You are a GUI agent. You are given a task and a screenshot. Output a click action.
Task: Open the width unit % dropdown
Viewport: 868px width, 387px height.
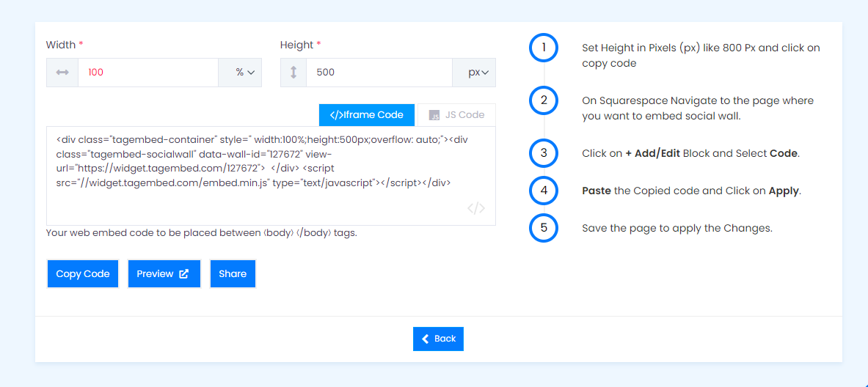point(240,73)
